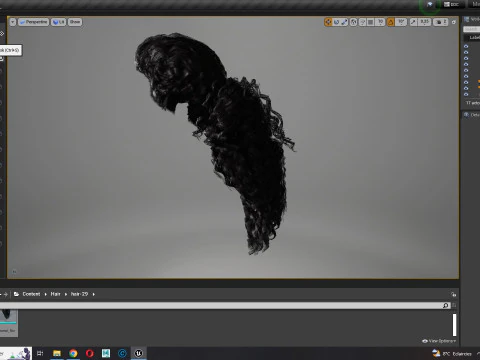Screen dimensions: 480x360
Task: Sort outliner by Label column header
Action: (475, 38)
